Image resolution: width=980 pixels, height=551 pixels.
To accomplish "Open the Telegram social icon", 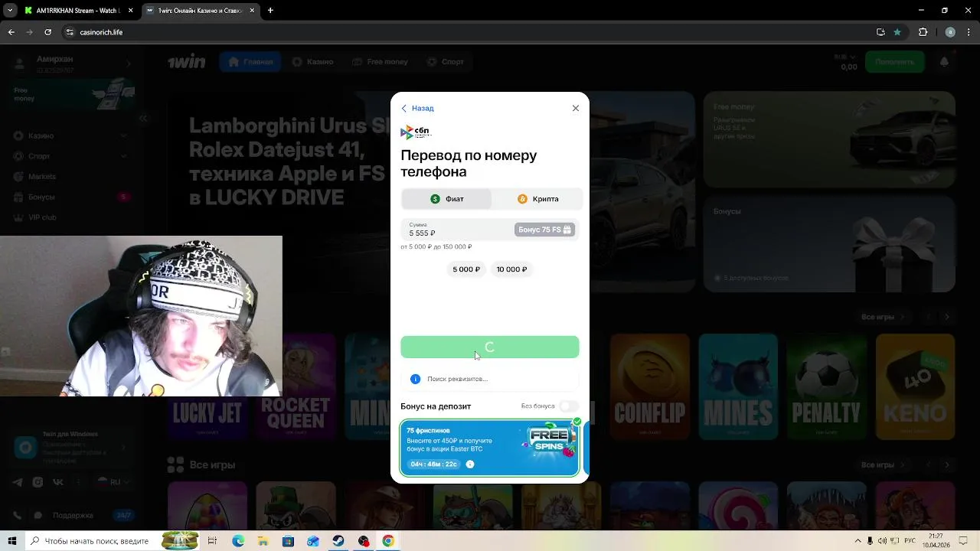I will point(18,482).
